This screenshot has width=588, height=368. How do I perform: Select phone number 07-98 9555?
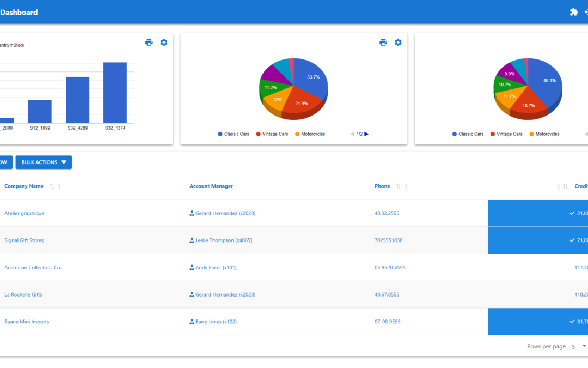pyautogui.click(x=388, y=322)
